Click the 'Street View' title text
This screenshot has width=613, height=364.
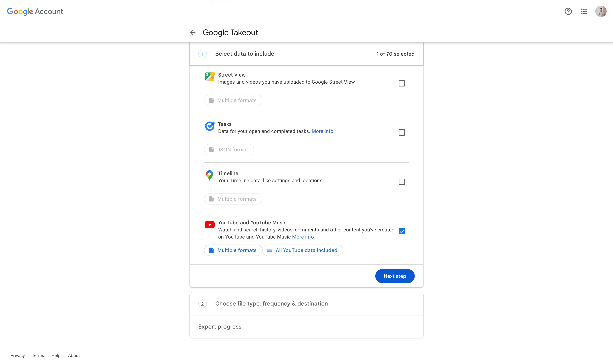tap(232, 75)
